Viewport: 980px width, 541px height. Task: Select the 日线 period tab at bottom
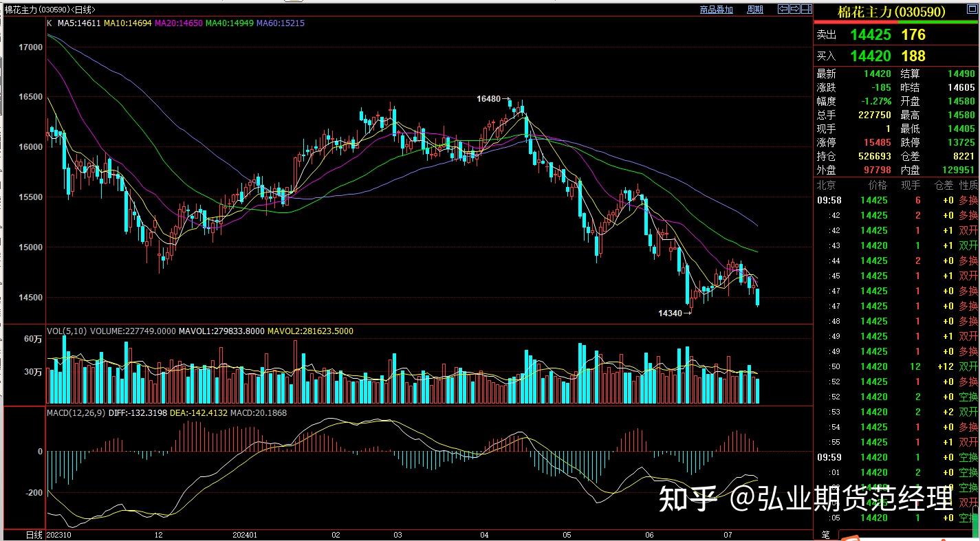[x=34, y=535]
